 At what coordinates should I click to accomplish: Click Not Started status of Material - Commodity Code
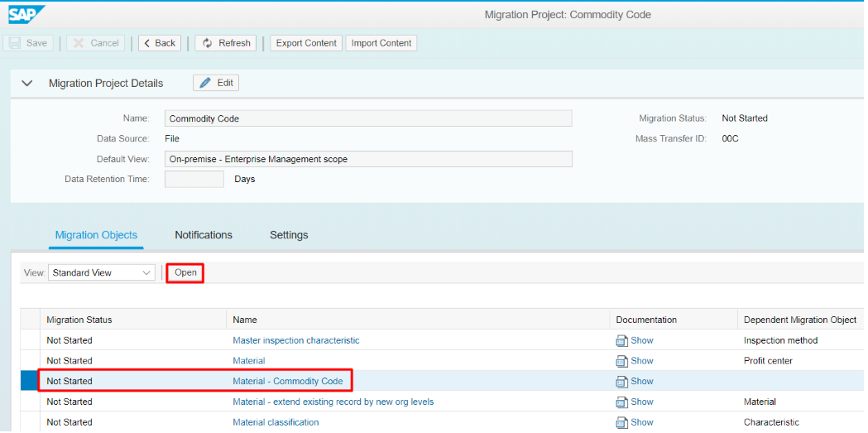[x=70, y=382]
